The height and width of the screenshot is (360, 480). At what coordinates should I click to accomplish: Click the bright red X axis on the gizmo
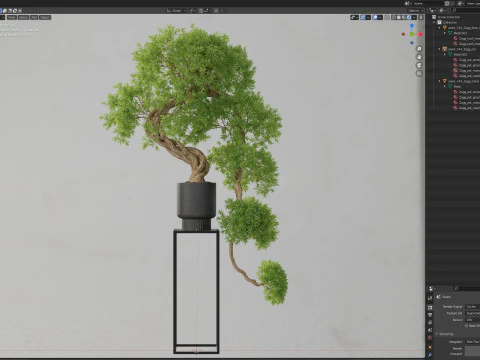[420, 34]
